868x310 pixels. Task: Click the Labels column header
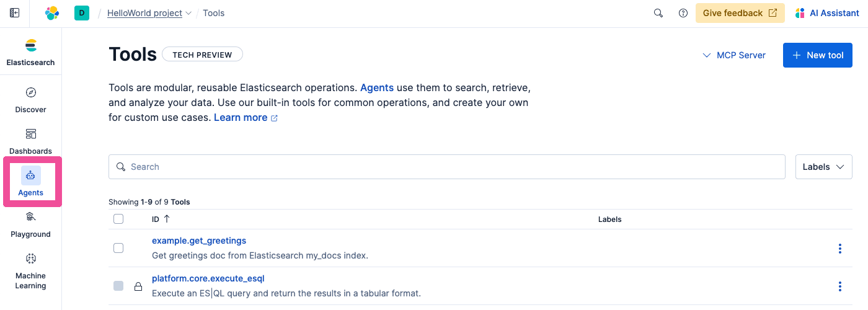pos(609,219)
